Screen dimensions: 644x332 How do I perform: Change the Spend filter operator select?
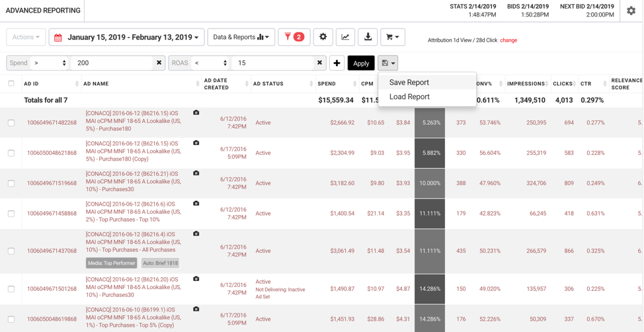pos(50,63)
